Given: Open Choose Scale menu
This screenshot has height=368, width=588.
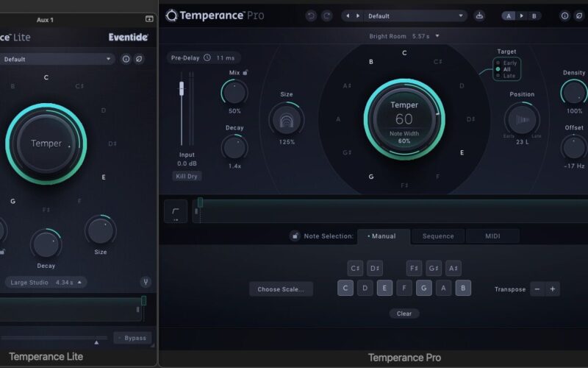Looking at the screenshot, I should click(281, 289).
